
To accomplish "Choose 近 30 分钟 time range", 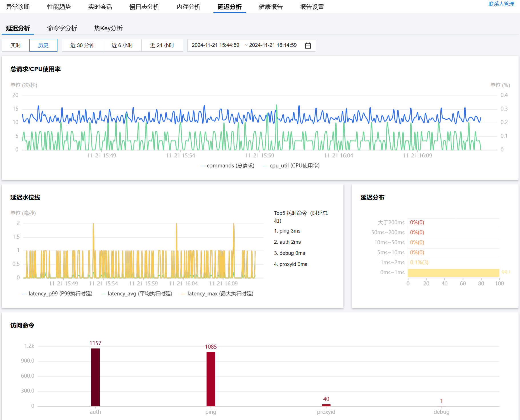I will [x=82, y=45].
